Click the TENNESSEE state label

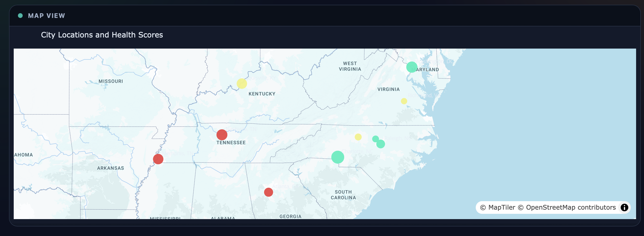coord(231,143)
